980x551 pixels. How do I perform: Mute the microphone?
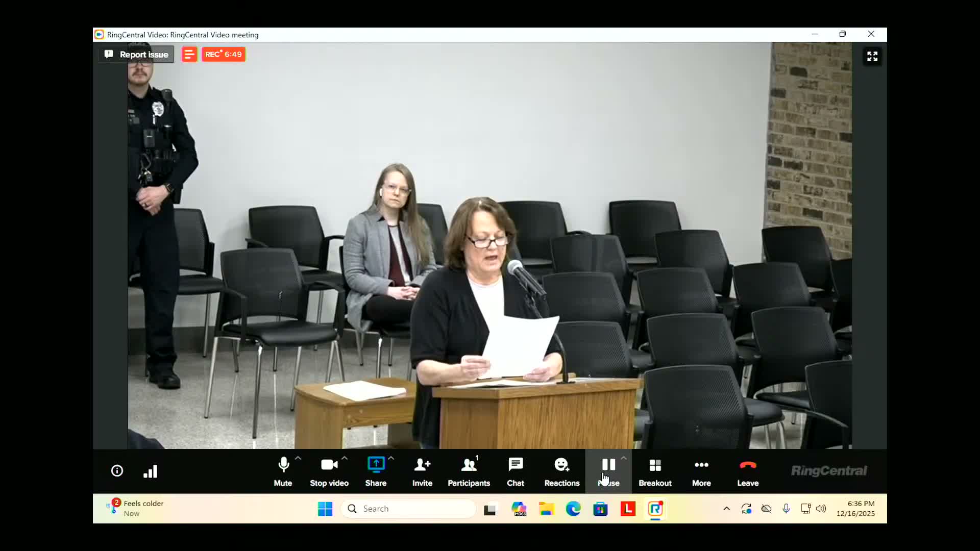point(283,470)
